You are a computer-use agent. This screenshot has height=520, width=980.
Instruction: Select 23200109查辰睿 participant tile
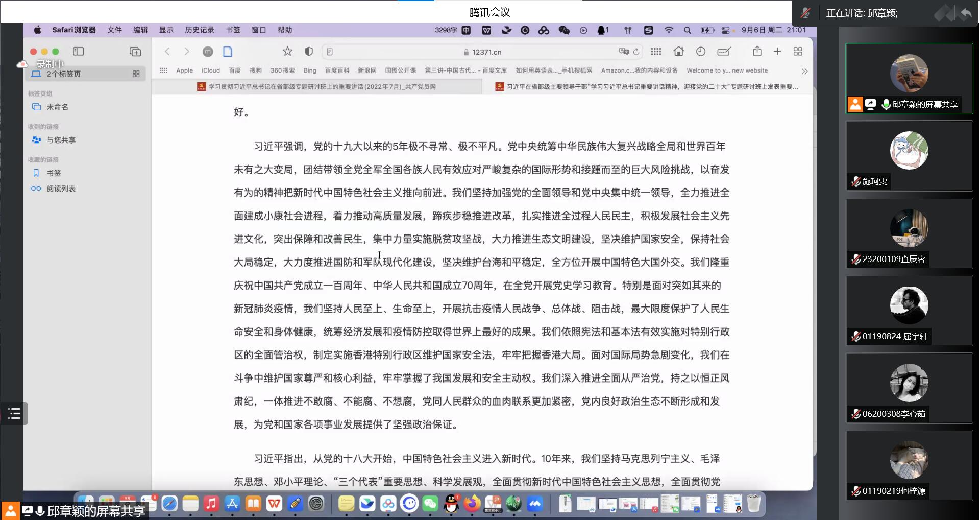coord(909,233)
